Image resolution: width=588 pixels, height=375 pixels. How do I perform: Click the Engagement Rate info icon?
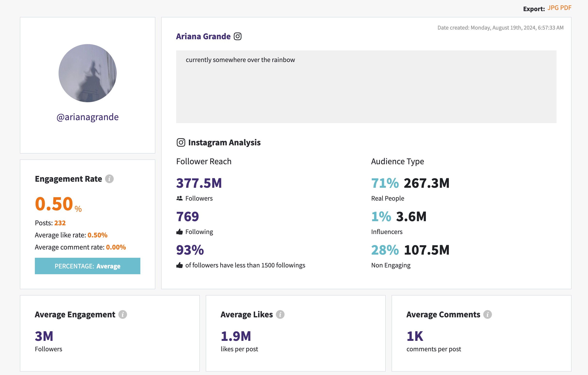[109, 179]
